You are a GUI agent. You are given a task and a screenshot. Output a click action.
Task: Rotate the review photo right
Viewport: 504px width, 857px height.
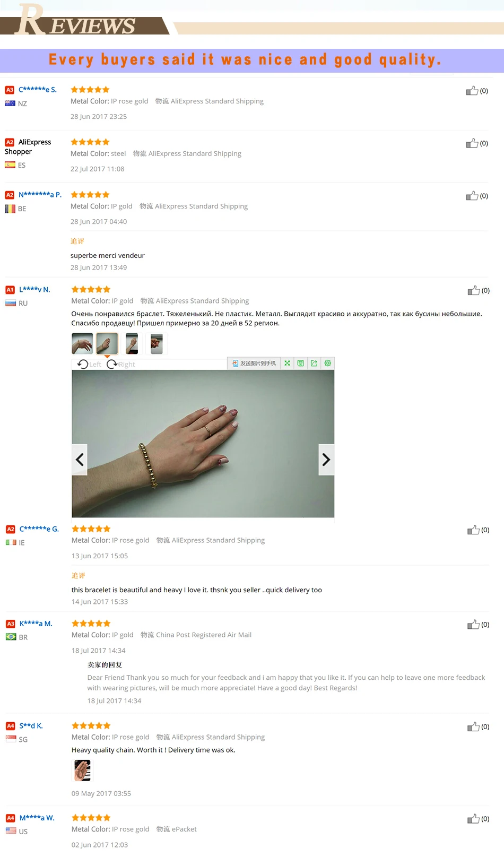coord(121,364)
